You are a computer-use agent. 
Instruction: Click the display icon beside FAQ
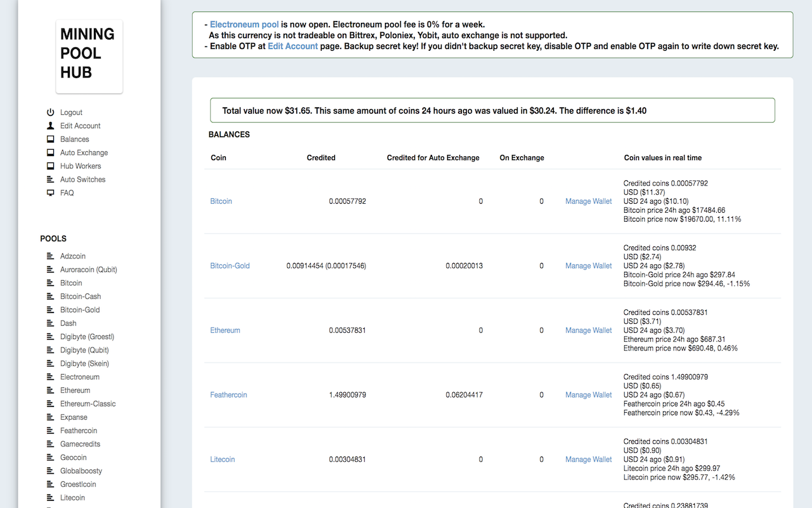51,193
